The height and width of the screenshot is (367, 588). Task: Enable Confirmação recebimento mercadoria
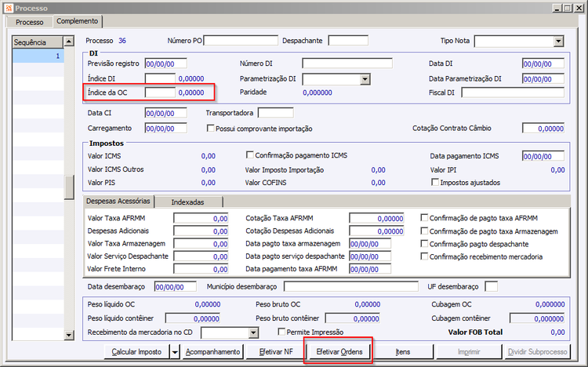pos(424,256)
